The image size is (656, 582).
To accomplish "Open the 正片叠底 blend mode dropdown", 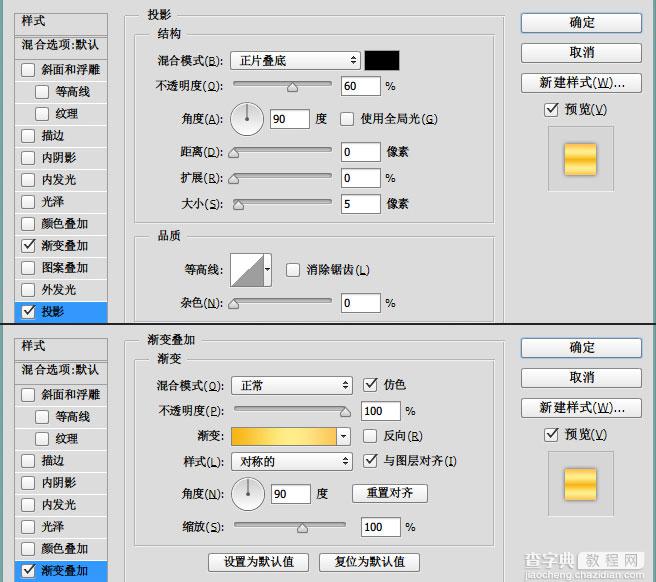I will pos(295,61).
